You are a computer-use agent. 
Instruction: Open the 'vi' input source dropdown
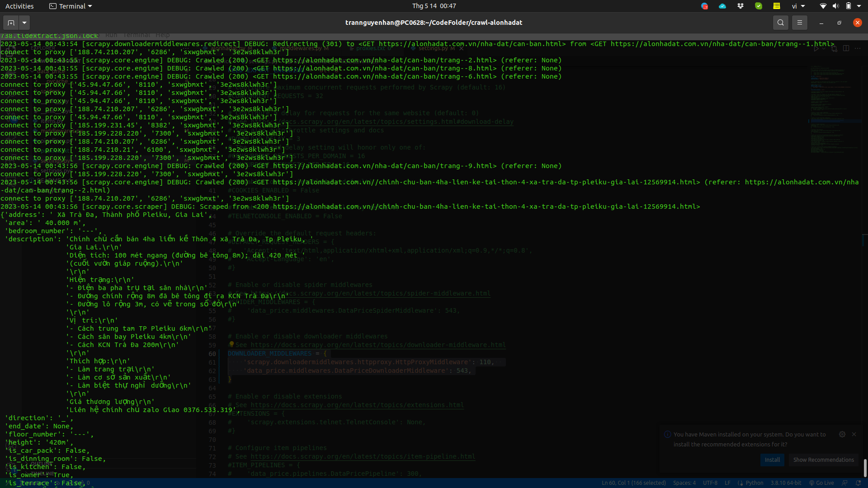(798, 6)
